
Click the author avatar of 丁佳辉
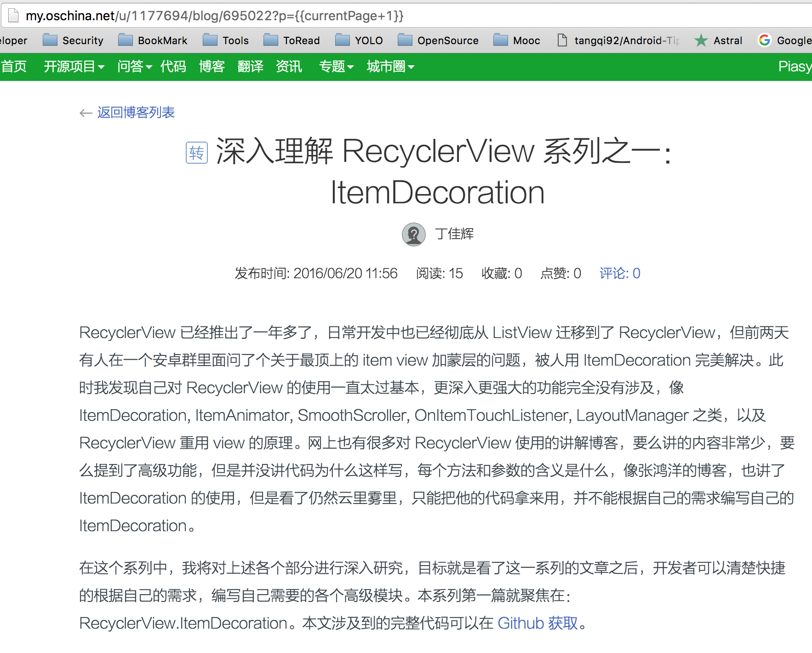tap(413, 235)
